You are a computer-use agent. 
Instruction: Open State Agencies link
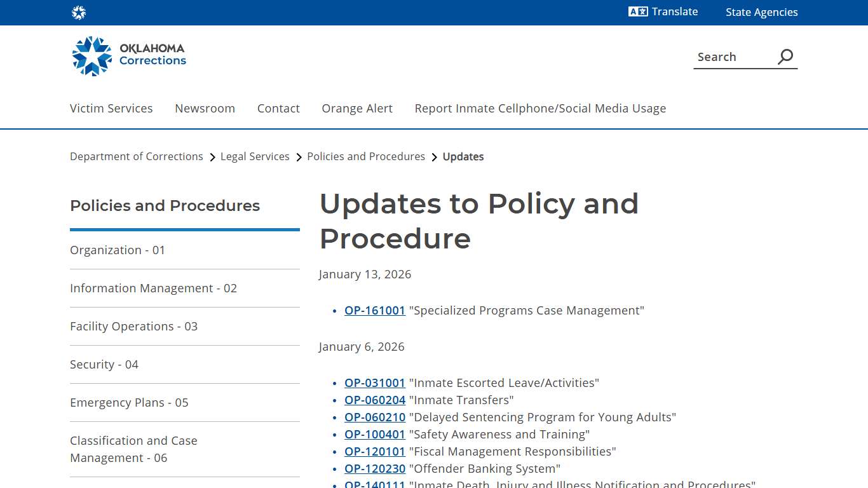click(x=761, y=11)
